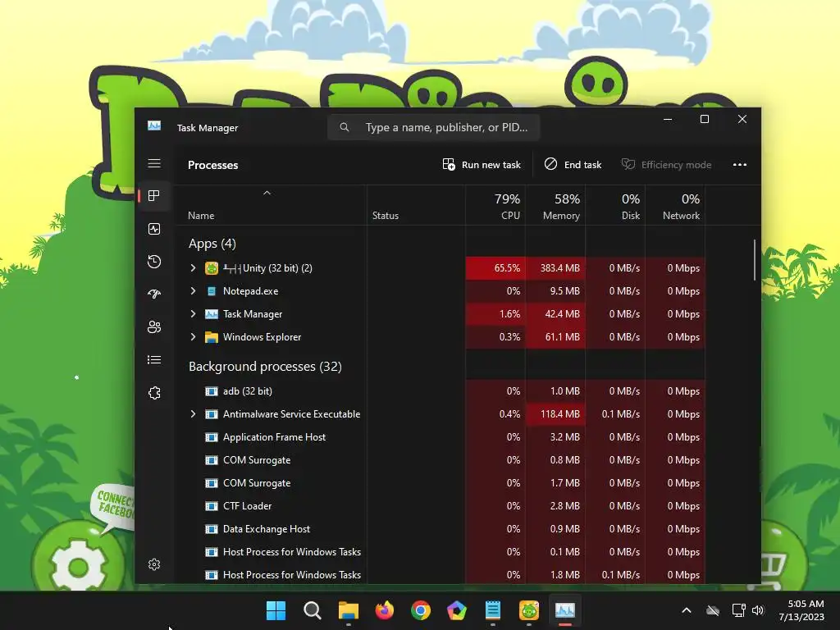Image resolution: width=840 pixels, height=630 pixels.
Task: Launch Google Chrome from the taskbar
Action: 421,610
